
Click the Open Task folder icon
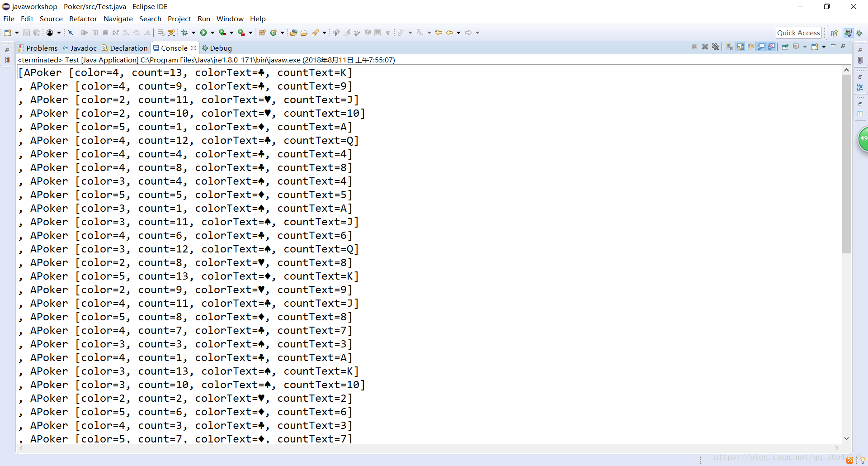304,33
